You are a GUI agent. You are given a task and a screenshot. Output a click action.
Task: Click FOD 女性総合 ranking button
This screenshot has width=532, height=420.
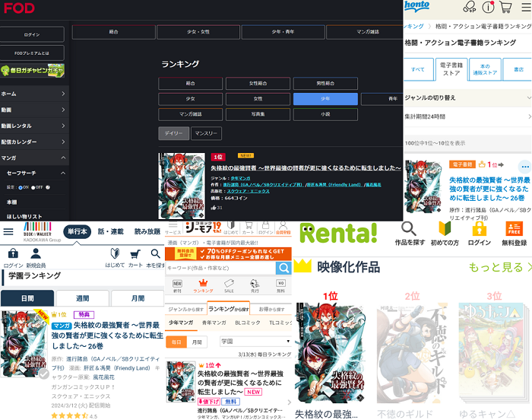coord(258,83)
